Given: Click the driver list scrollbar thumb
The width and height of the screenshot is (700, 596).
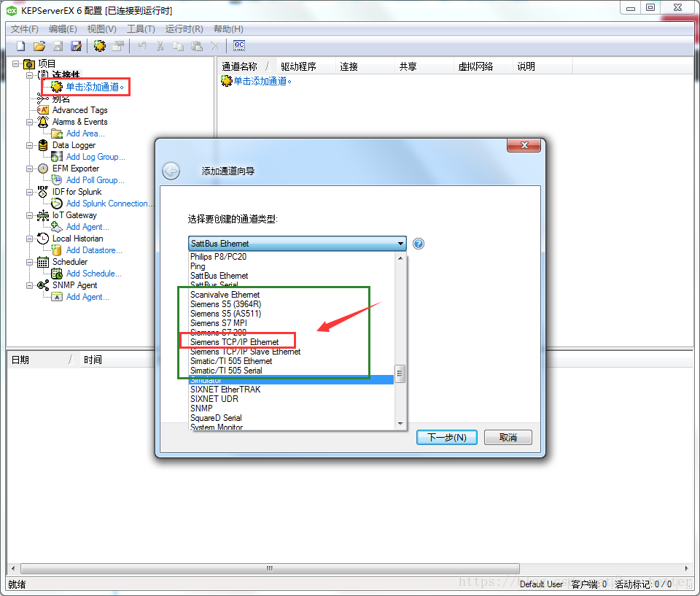Looking at the screenshot, I should click(x=400, y=374).
